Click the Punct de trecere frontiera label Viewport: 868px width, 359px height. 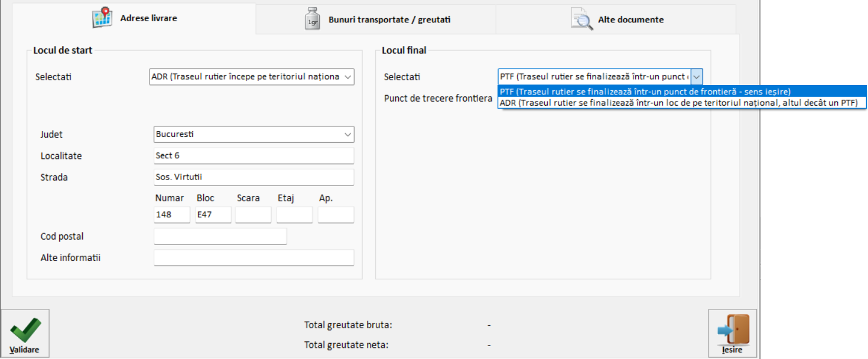pyautogui.click(x=438, y=99)
